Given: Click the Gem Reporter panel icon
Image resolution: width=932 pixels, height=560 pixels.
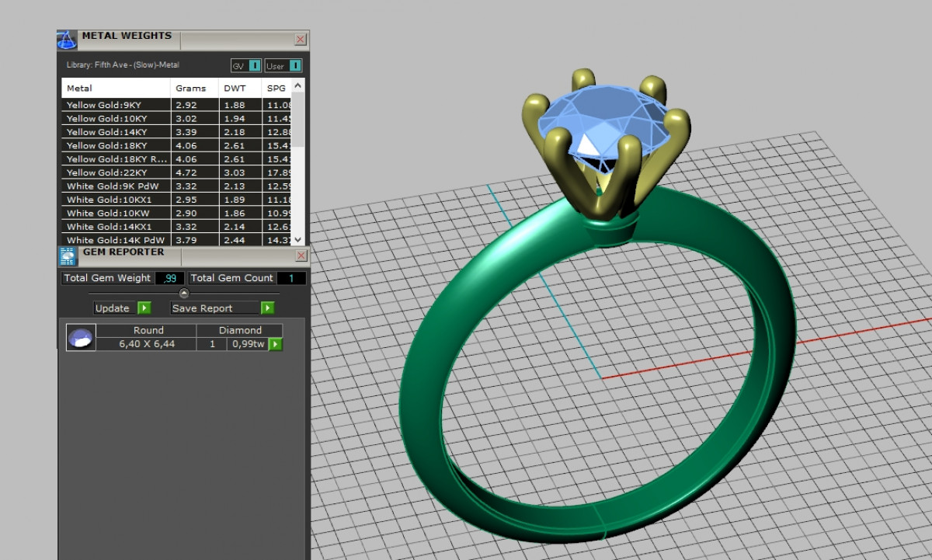Looking at the screenshot, I should click(67, 256).
